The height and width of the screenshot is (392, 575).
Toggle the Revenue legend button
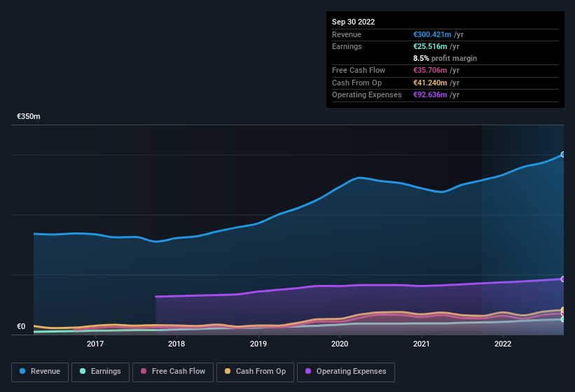tap(40, 372)
